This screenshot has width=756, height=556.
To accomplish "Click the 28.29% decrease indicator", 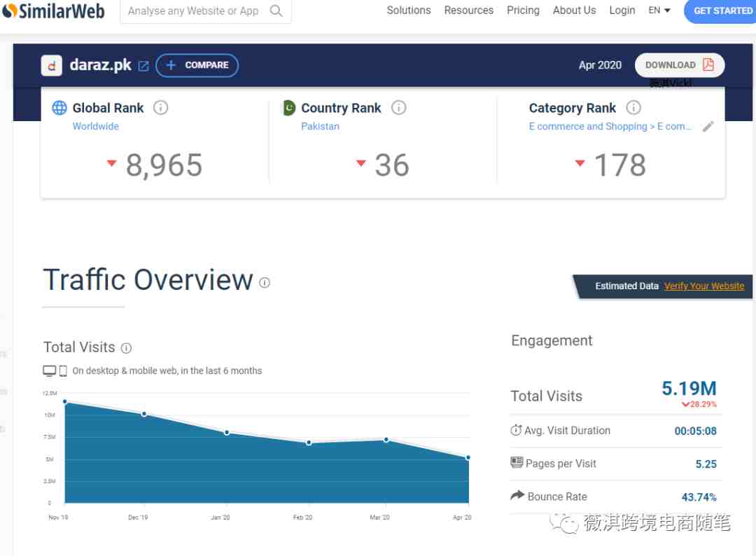I will pos(699,404).
